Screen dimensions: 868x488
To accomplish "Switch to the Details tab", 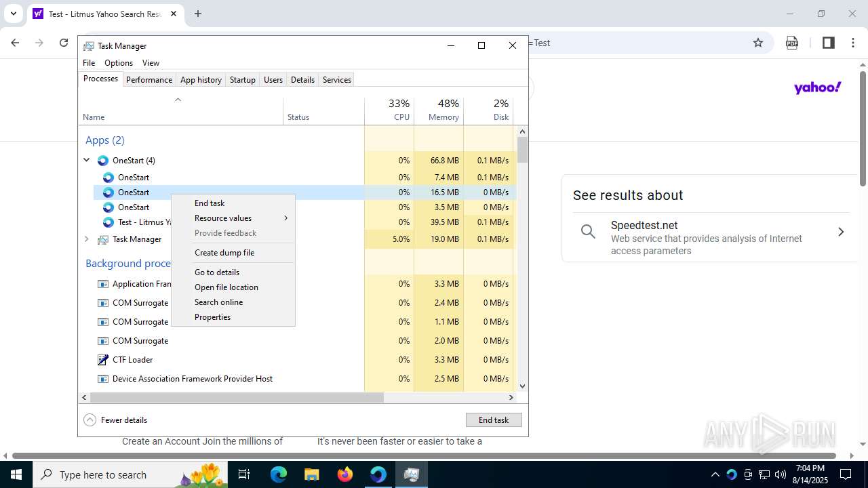I will click(x=302, y=80).
